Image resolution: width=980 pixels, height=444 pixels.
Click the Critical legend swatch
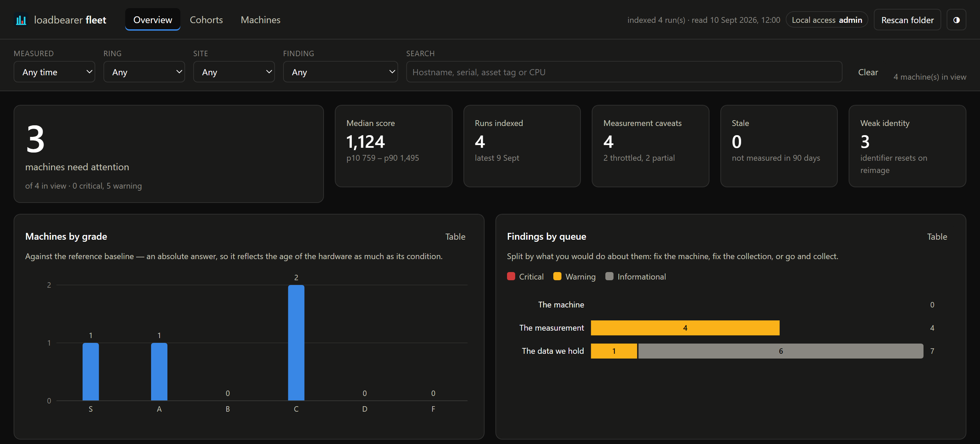(x=511, y=276)
